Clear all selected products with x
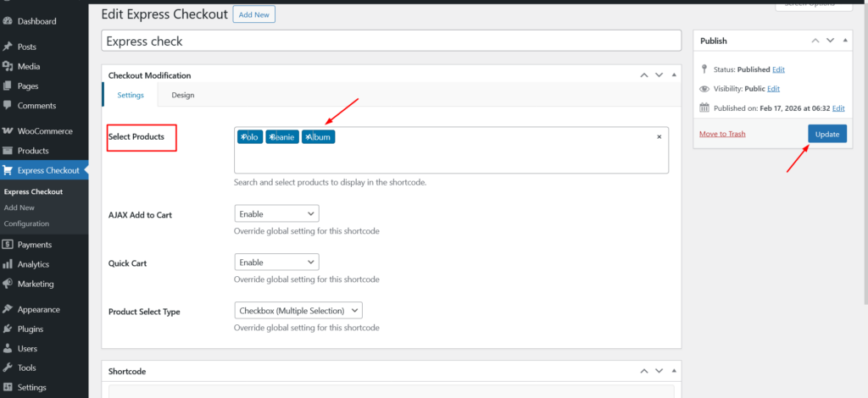Viewport: 868px width, 398px height. click(x=659, y=137)
